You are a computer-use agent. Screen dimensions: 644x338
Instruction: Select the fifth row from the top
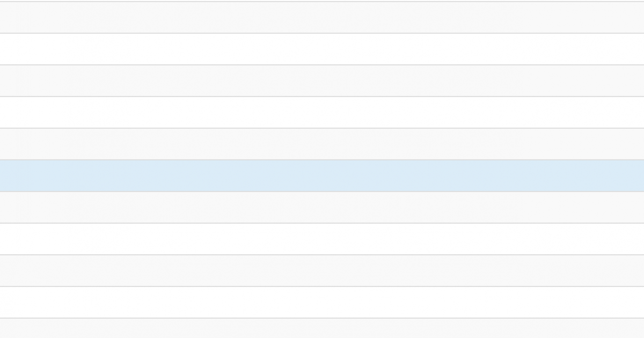[x=322, y=144]
